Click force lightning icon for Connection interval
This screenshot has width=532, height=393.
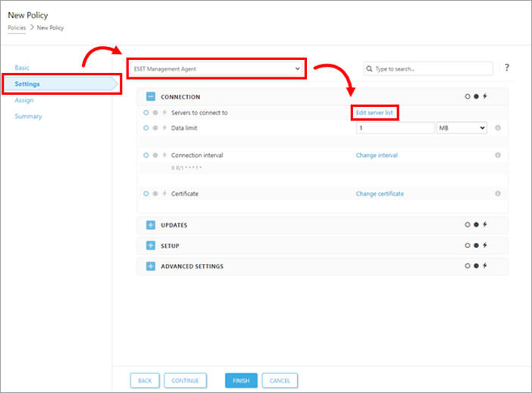pyautogui.click(x=164, y=155)
